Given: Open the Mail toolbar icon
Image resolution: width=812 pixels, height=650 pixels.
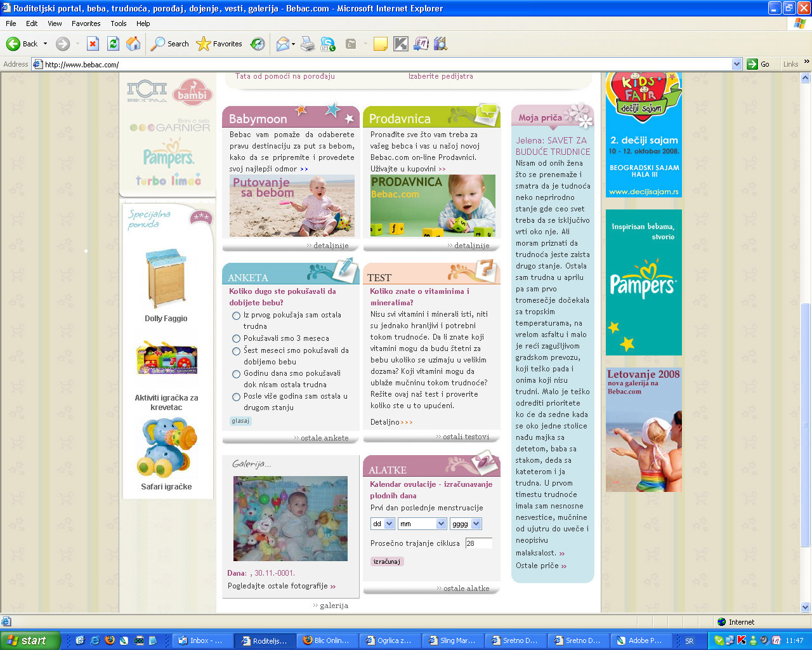Looking at the screenshot, I should tap(283, 44).
